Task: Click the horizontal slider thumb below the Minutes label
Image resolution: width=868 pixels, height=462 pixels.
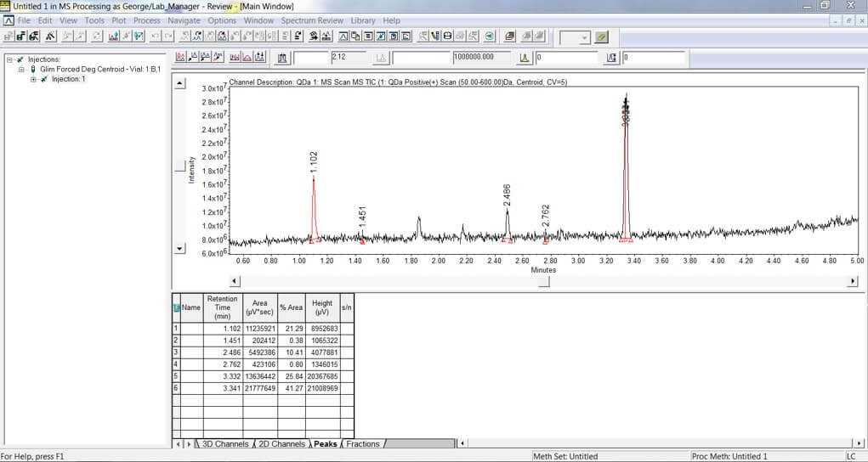Action: click(544, 282)
